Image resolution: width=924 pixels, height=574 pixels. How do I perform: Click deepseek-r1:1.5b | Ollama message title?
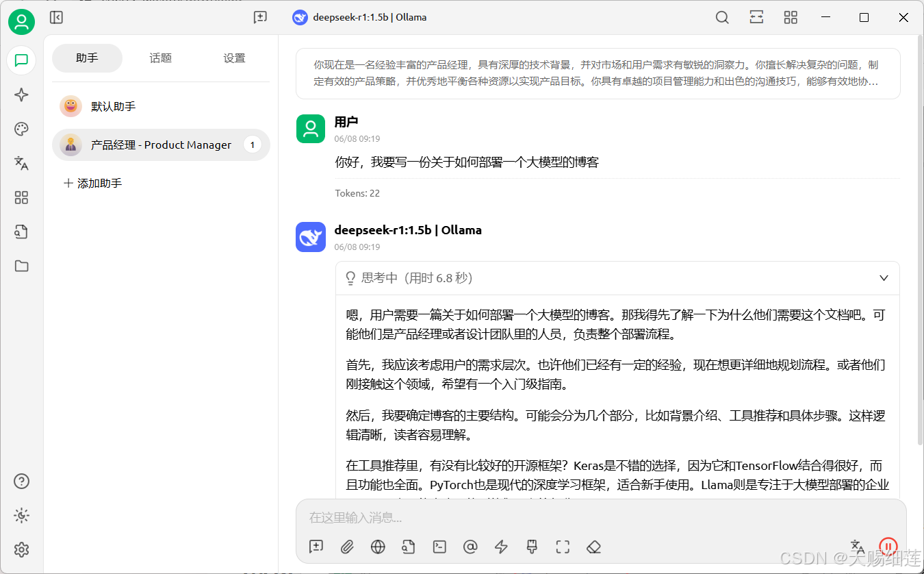point(408,230)
